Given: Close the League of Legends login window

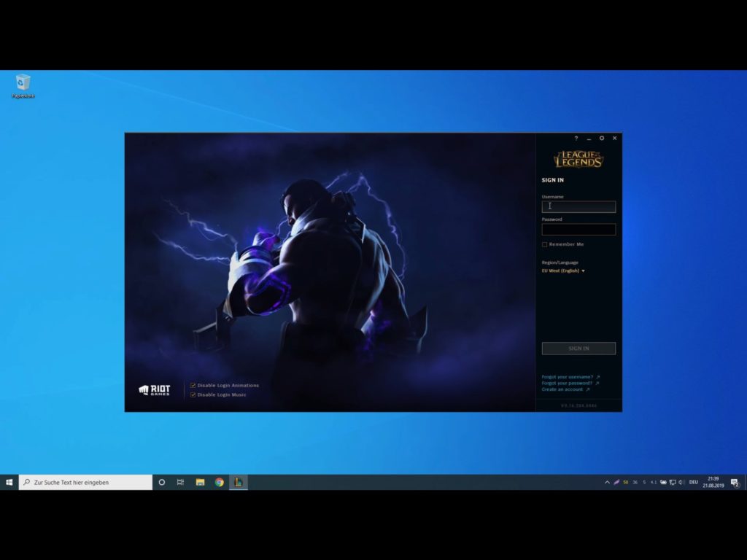Looking at the screenshot, I should [614, 138].
